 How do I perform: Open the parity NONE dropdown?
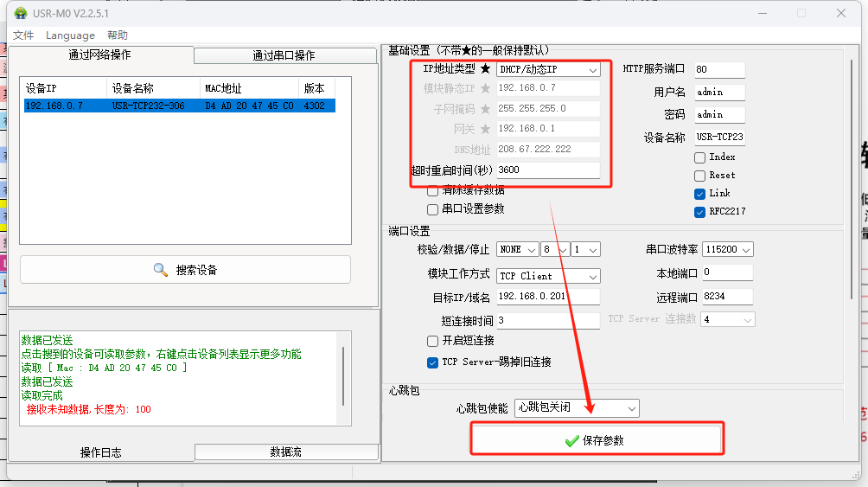click(x=518, y=250)
